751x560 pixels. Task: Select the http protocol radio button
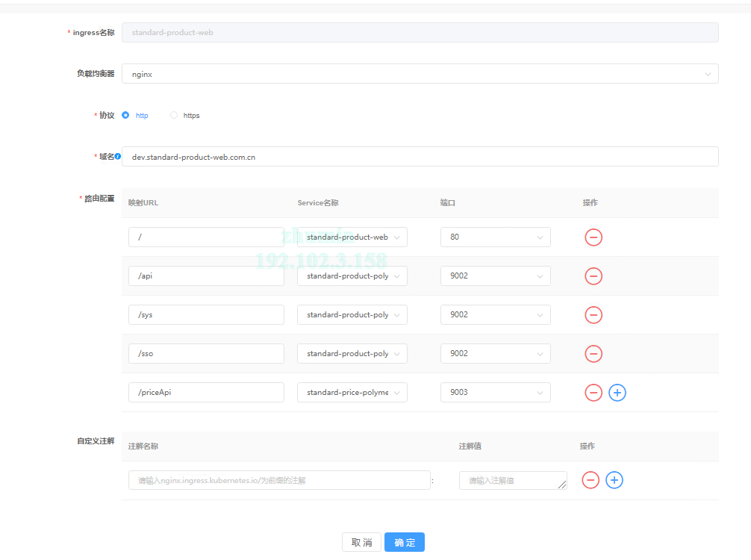coord(125,115)
